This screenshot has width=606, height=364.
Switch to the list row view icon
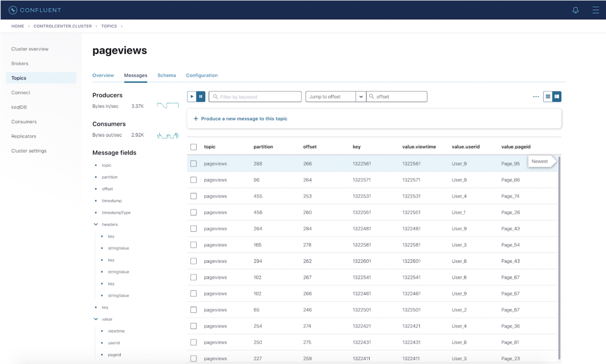548,96
